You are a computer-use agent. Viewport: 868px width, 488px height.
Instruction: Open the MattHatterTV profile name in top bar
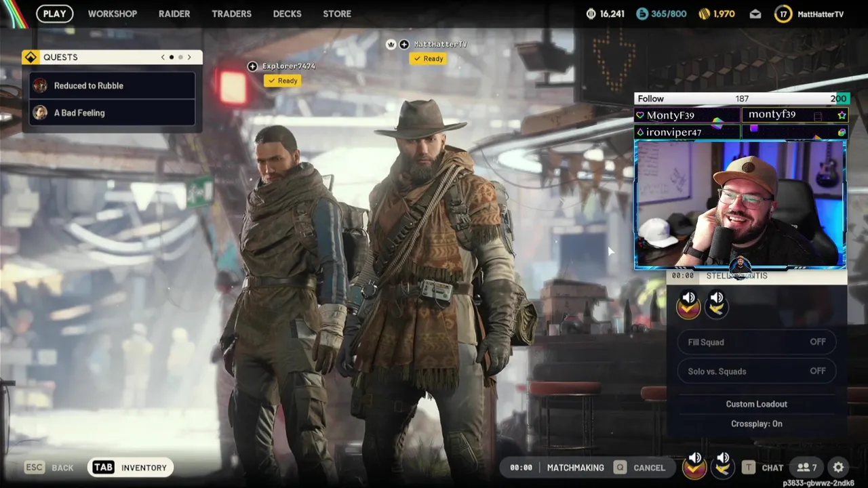[x=821, y=14]
